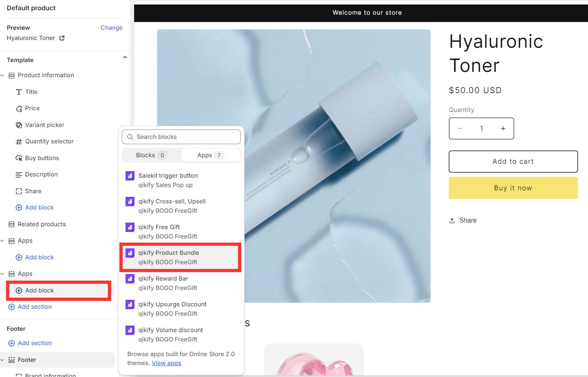
Task: Choose Salekit trigger button app block
Action: 180,180
